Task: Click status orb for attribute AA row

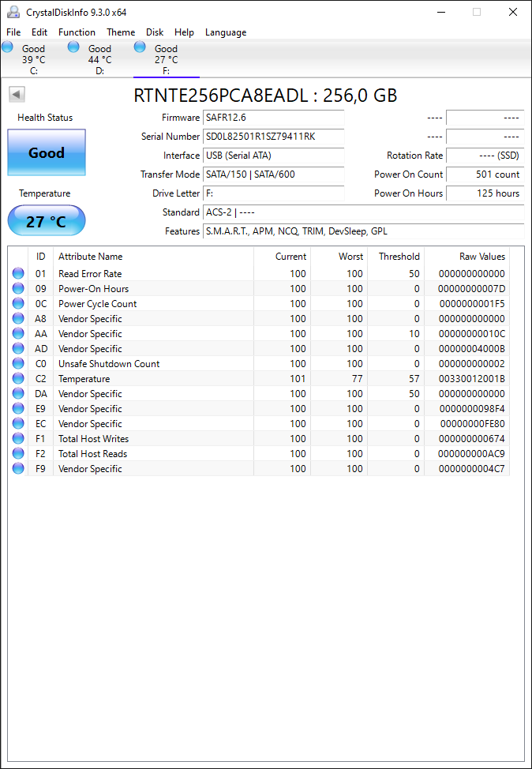Action: tap(18, 333)
